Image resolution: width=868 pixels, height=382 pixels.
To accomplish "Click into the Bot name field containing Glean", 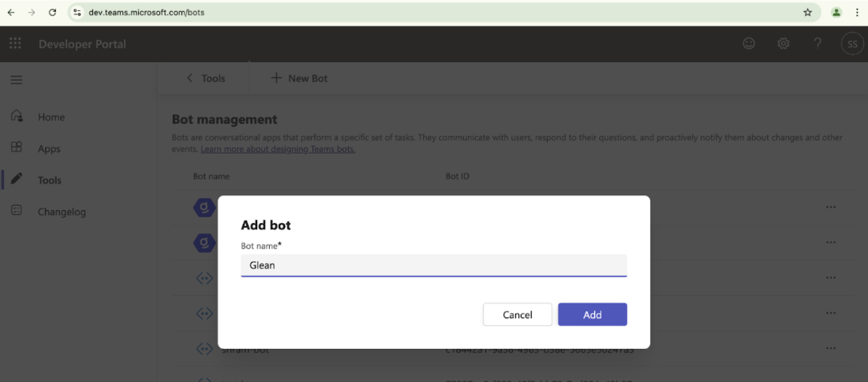I will [x=434, y=266].
